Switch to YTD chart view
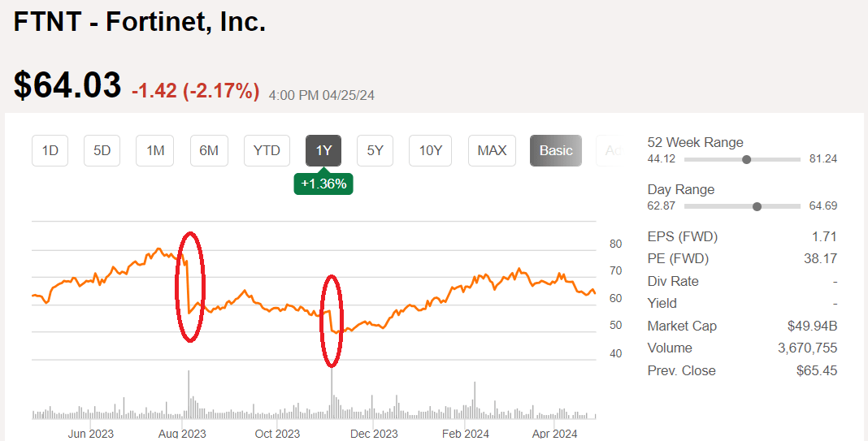This screenshot has height=441, width=868. point(267,150)
